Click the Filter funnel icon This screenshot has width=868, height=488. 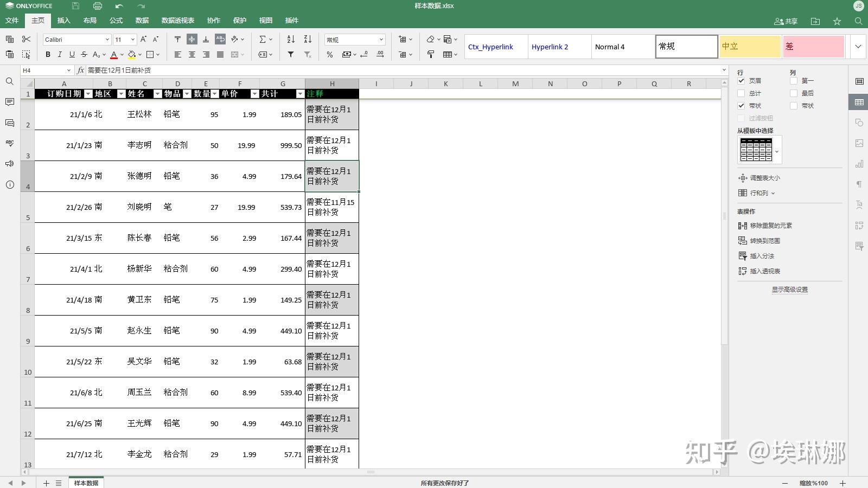point(291,54)
